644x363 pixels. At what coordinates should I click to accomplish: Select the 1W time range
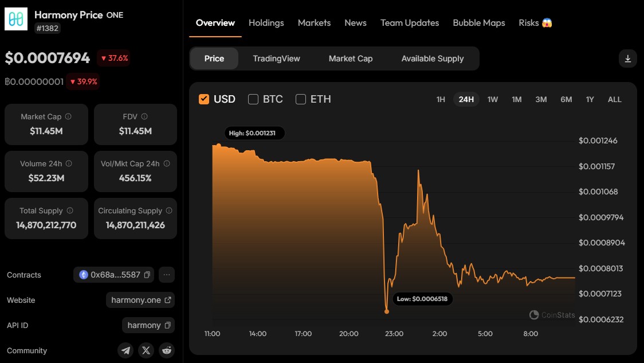492,99
